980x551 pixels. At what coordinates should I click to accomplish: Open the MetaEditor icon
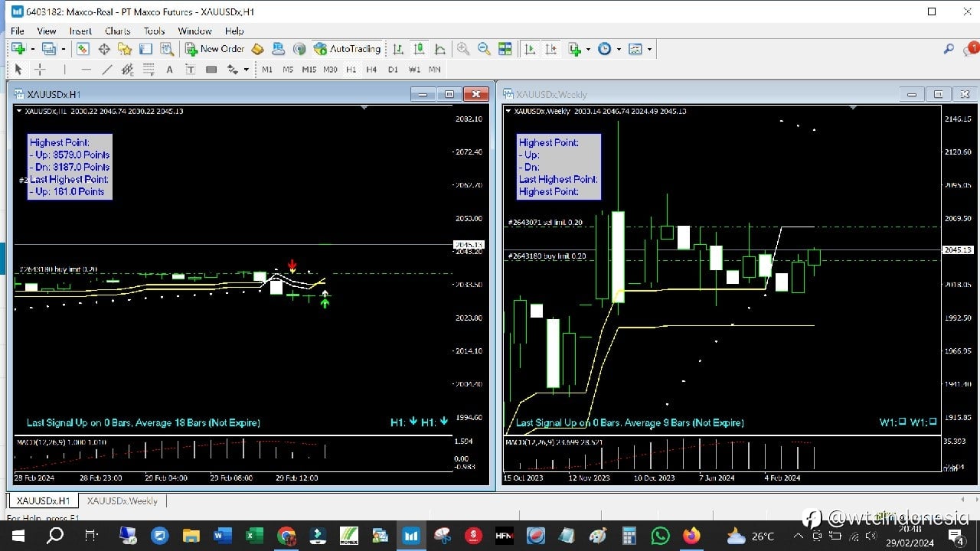pos(257,49)
